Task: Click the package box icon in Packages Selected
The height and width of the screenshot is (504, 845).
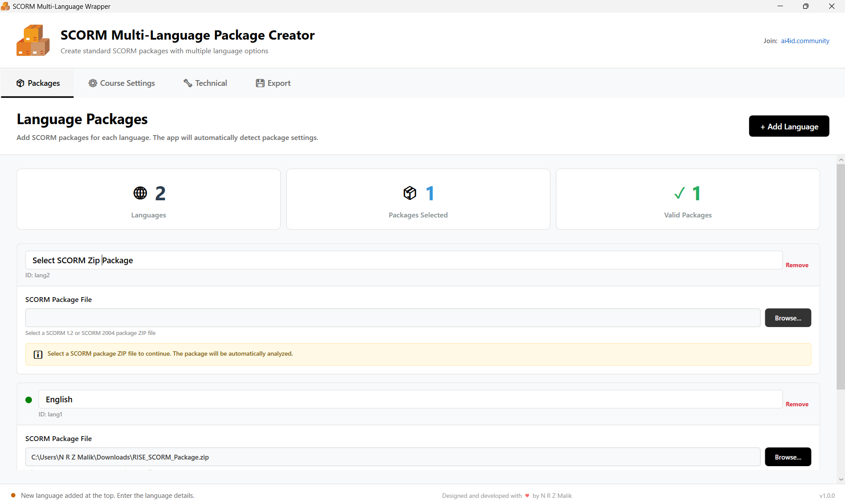Action: coord(410,193)
